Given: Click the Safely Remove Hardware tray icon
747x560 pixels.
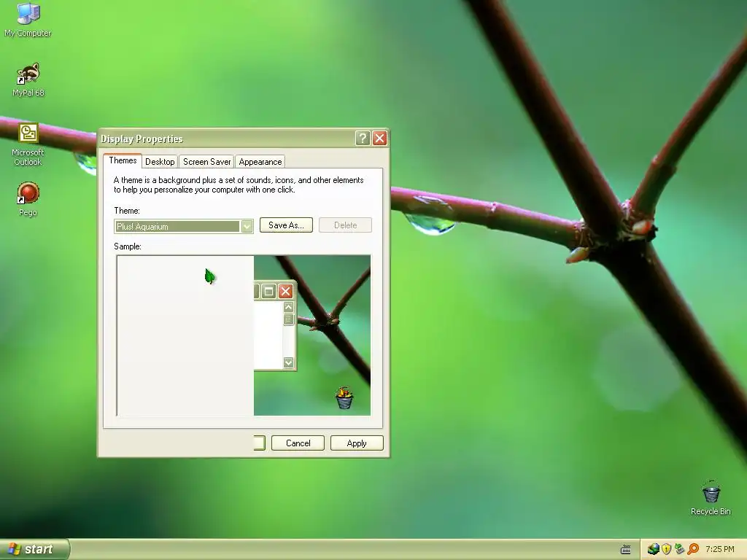Looking at the screenshot, I should (x=679, y=549).
